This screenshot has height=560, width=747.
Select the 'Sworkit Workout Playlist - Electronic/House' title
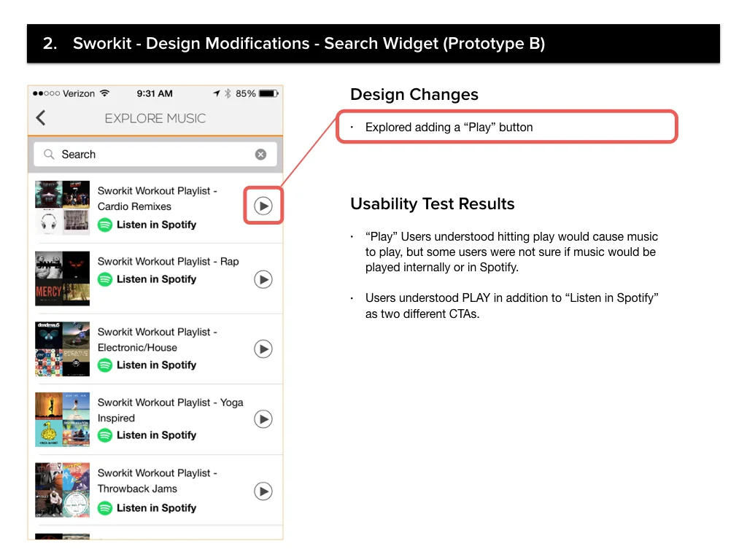point(158,340)
